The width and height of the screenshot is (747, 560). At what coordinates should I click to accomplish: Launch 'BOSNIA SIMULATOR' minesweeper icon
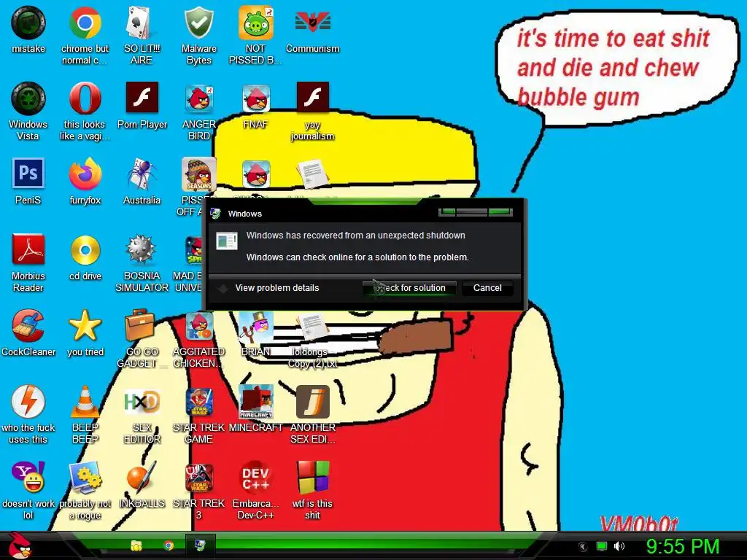point(141,249)
